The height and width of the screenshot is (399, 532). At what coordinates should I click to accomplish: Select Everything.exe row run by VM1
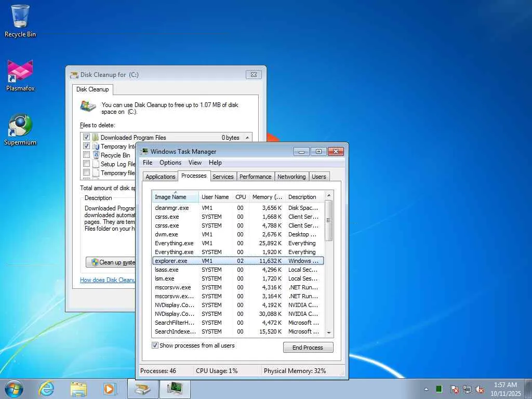click(237, 243)
